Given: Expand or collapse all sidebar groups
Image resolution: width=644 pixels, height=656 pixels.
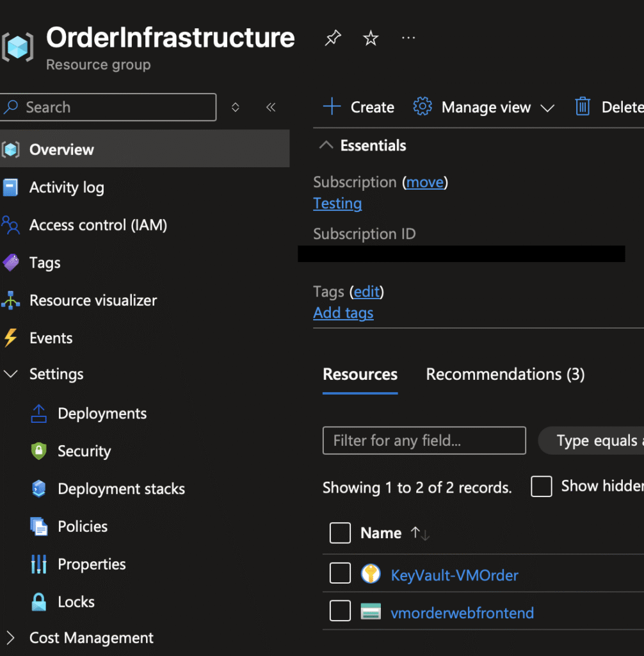Looking at the screenshot, I should click(x=236, y=107).
